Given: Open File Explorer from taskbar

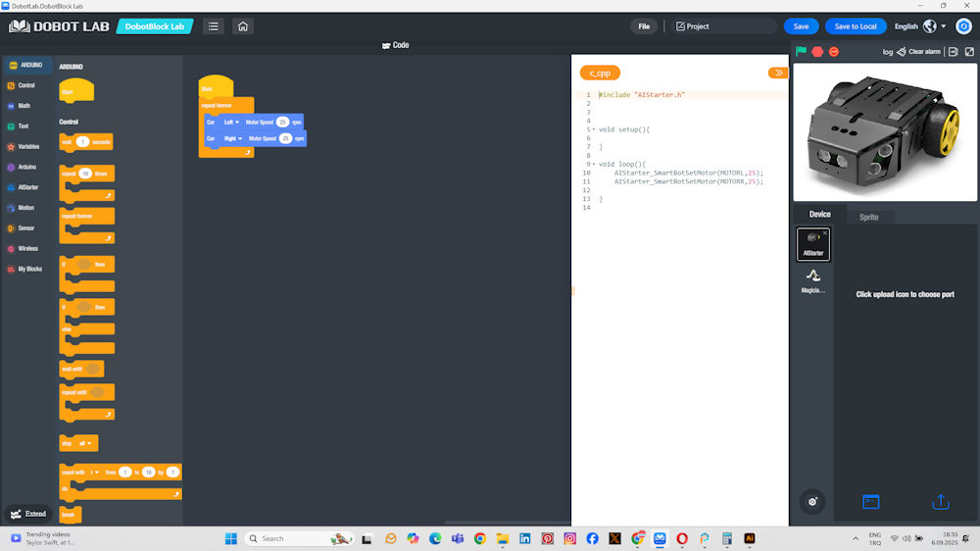Looking at the screenshot, I should point(503,538).
